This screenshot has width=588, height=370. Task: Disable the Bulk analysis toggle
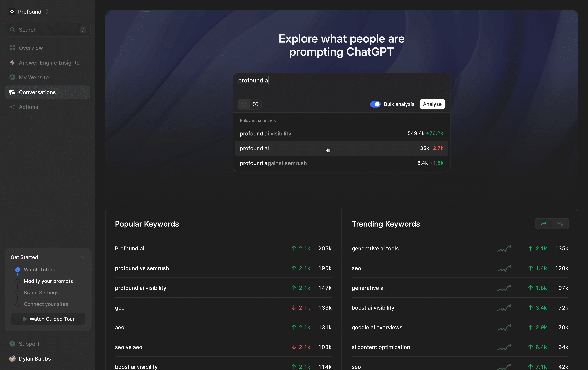(375, 104)
